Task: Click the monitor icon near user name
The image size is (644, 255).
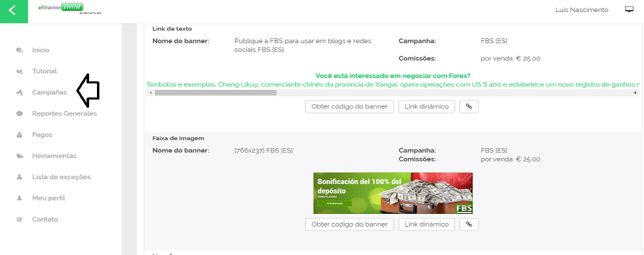Action: click(x=629, y=9)
